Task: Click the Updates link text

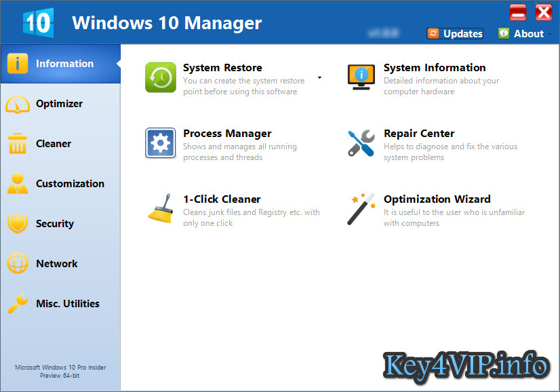Action: click(x=463, y=34)
